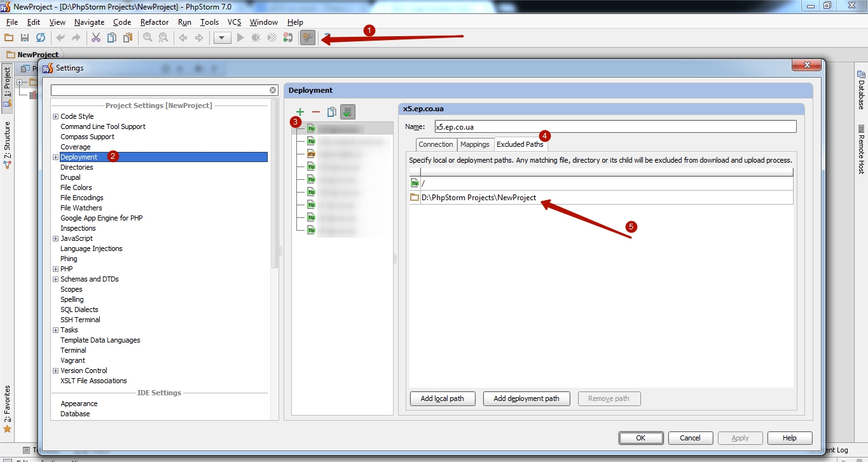
Task: Open the run configuration dropdown
Action: 222,38
